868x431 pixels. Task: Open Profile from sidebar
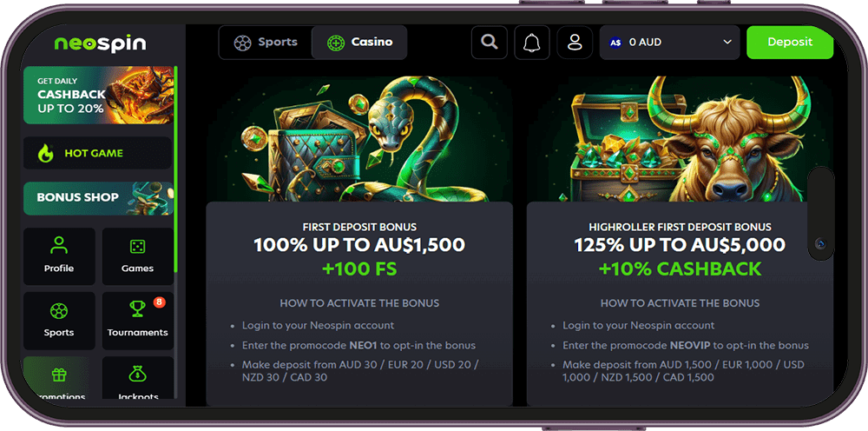point(59,256)
